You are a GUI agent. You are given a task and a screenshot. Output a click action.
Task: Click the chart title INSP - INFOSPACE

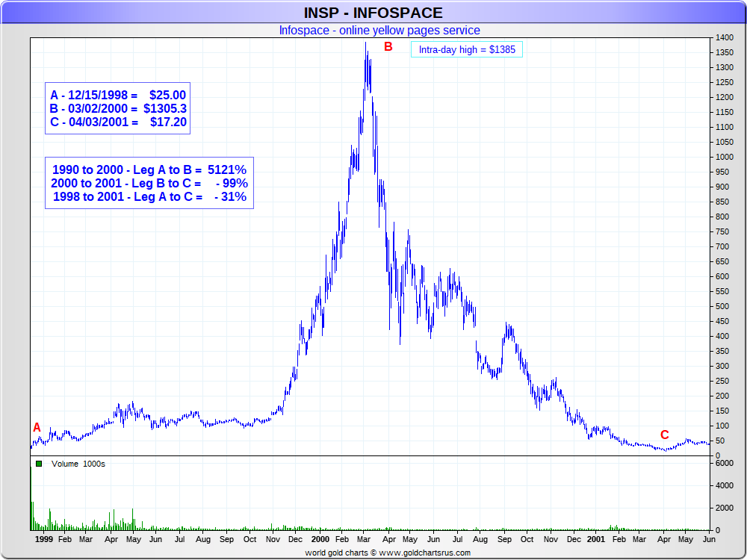click(373, 13)
